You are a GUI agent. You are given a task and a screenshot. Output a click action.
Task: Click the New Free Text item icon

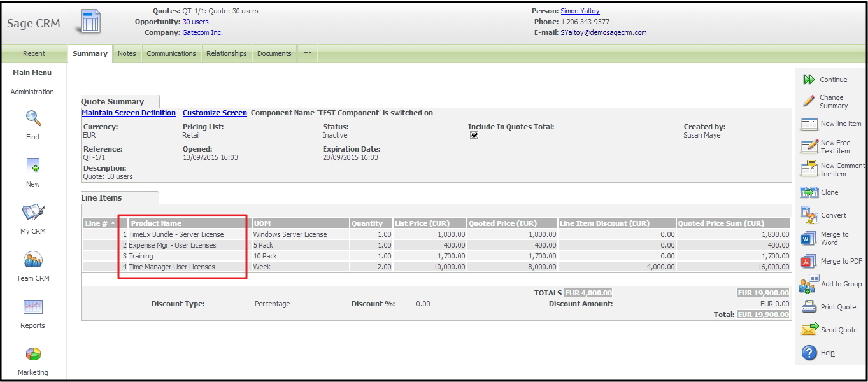click(x=809, y=146)
